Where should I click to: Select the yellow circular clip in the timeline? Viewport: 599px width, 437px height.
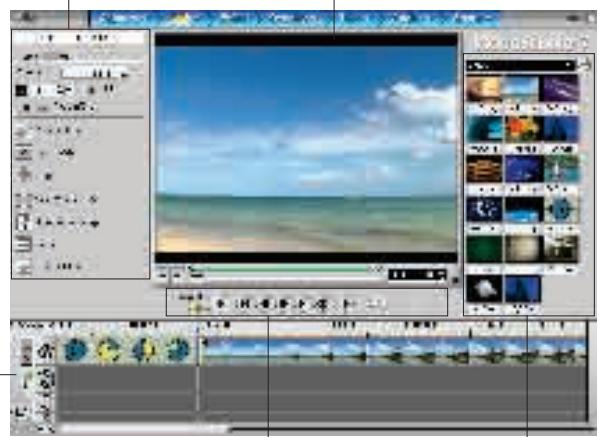pyautogui.click(x=109, y=350)
